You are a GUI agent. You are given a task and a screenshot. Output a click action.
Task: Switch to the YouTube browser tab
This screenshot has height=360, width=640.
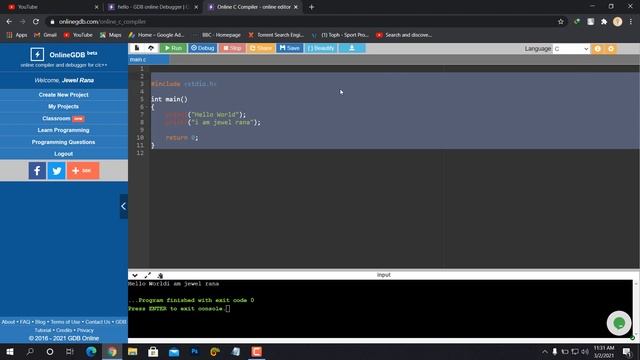click(x=52, y=7)
